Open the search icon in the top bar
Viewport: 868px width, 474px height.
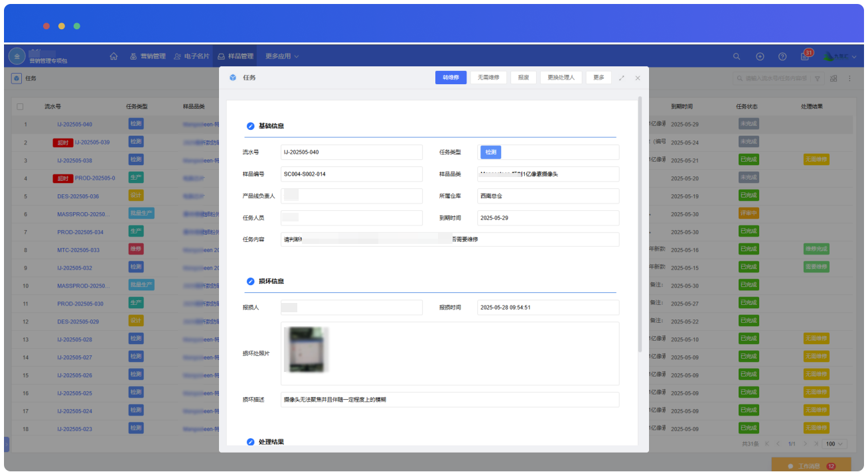[x=737, y=56]
